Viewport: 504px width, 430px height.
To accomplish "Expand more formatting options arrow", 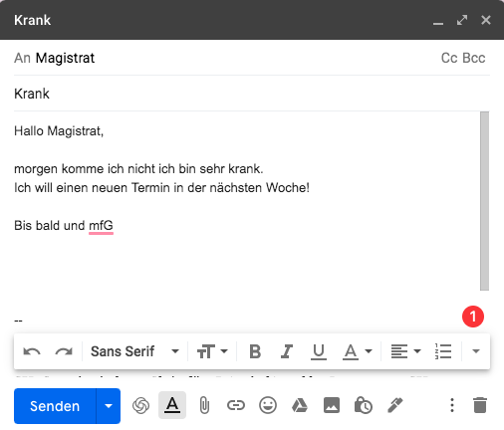I will 476,351.
